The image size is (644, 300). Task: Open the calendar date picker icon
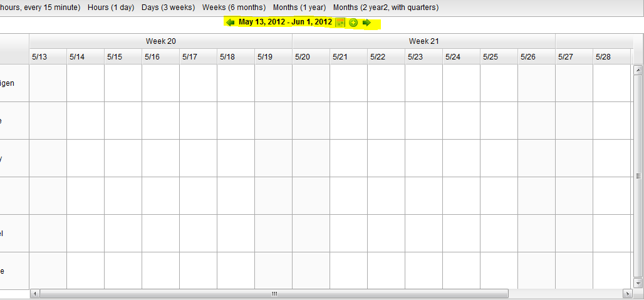tap(340, 23)
